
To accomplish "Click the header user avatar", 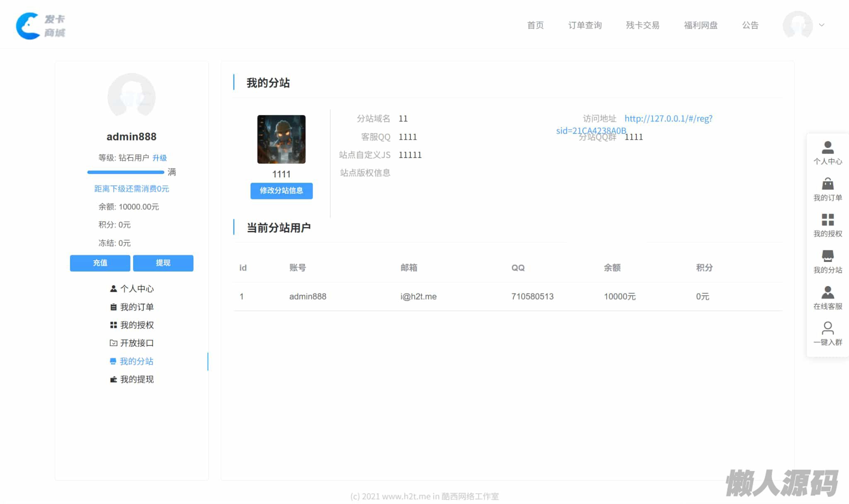I will click(x=797, y=25).
